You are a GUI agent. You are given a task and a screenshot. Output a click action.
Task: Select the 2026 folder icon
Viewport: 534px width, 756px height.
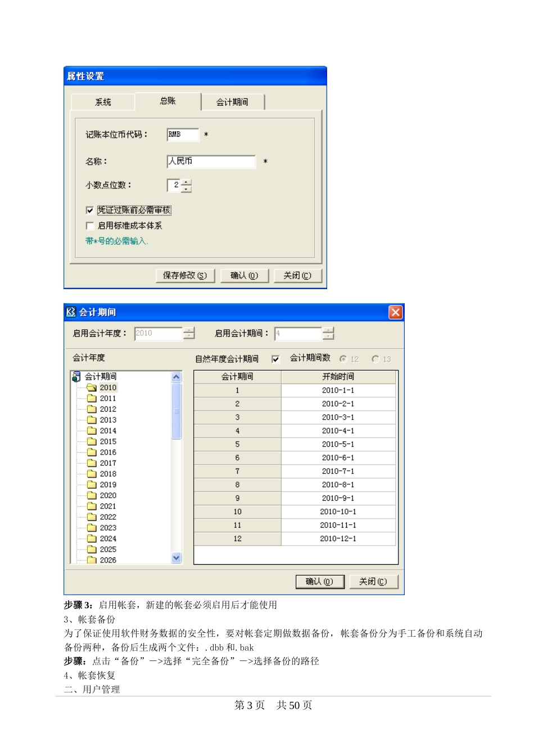coord(92,560)
